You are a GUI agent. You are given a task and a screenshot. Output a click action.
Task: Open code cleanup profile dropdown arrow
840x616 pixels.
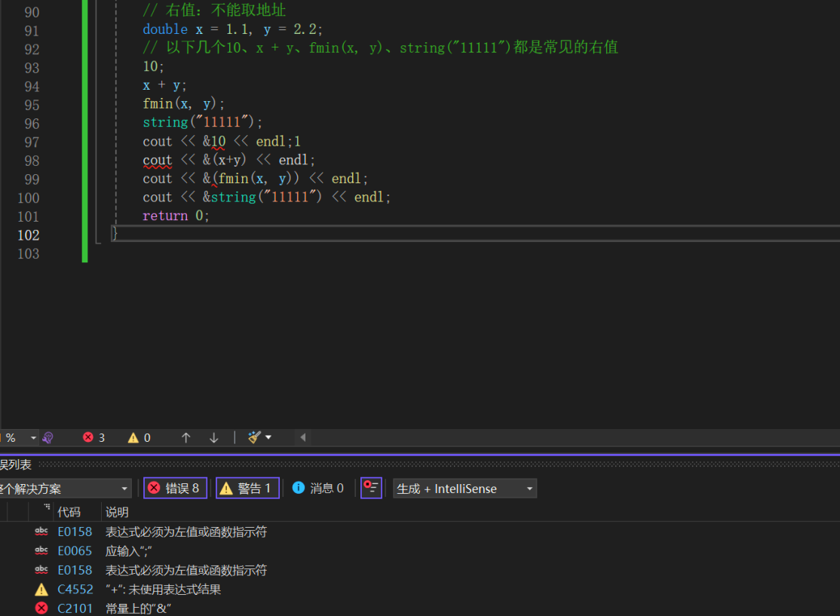click(x=268, y=437)
